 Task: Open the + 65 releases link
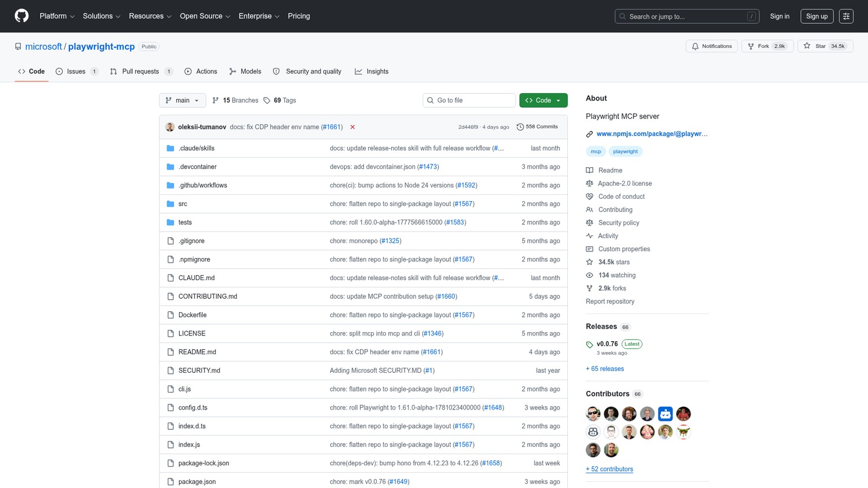pos(605,369)
